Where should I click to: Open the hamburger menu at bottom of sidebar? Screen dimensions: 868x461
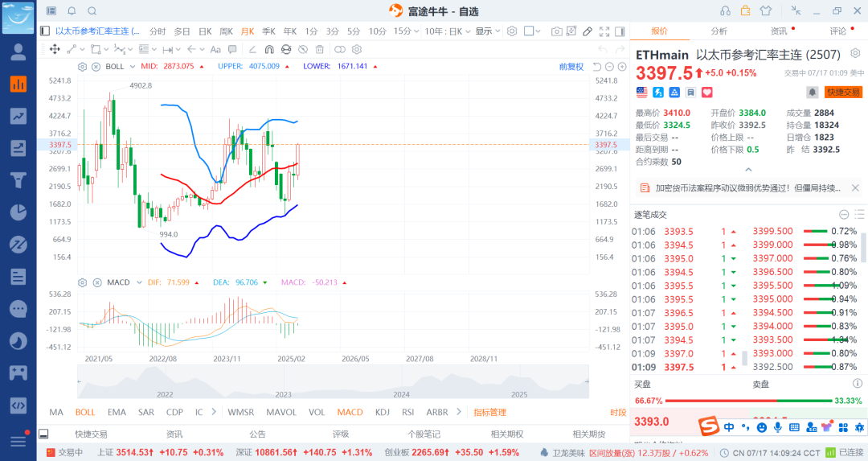click(x=18, y=442)
